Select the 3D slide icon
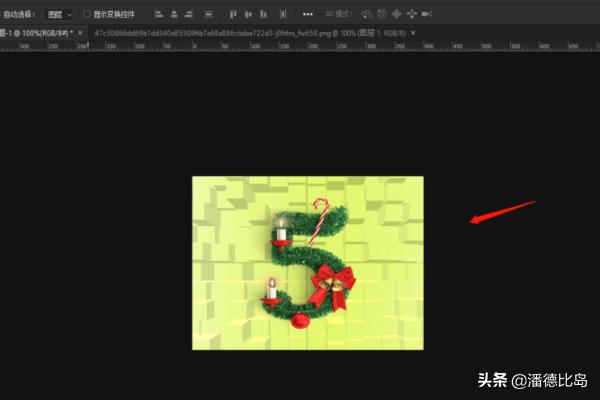 coord(412,14)
